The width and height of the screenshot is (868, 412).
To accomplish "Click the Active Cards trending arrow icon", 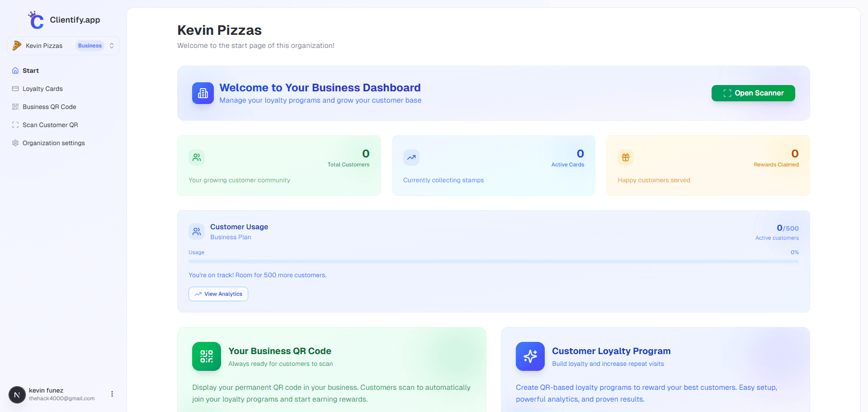I will (x=411, y=157).
